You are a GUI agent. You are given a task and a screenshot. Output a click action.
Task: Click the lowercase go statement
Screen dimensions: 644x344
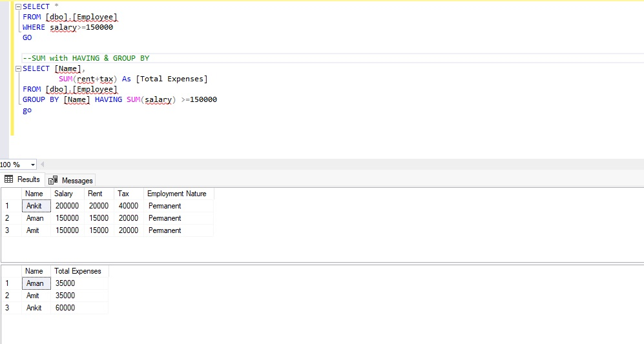click(x=27, y=110)
